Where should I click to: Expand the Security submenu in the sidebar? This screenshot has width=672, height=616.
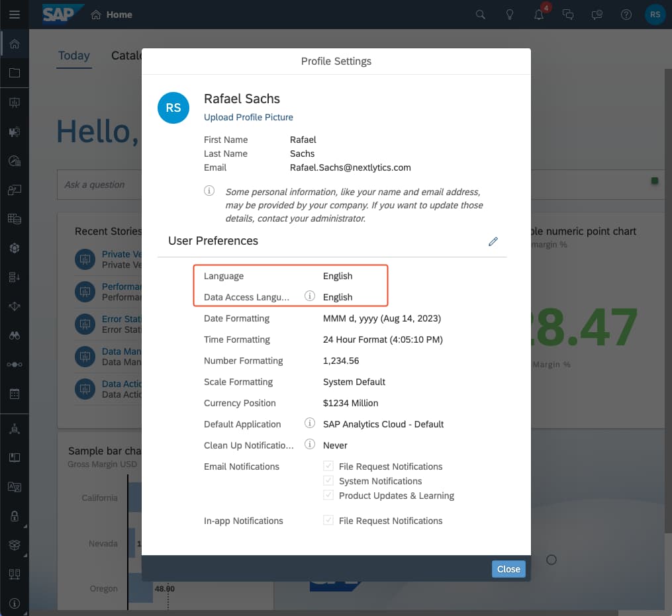[x=15, y=516]
